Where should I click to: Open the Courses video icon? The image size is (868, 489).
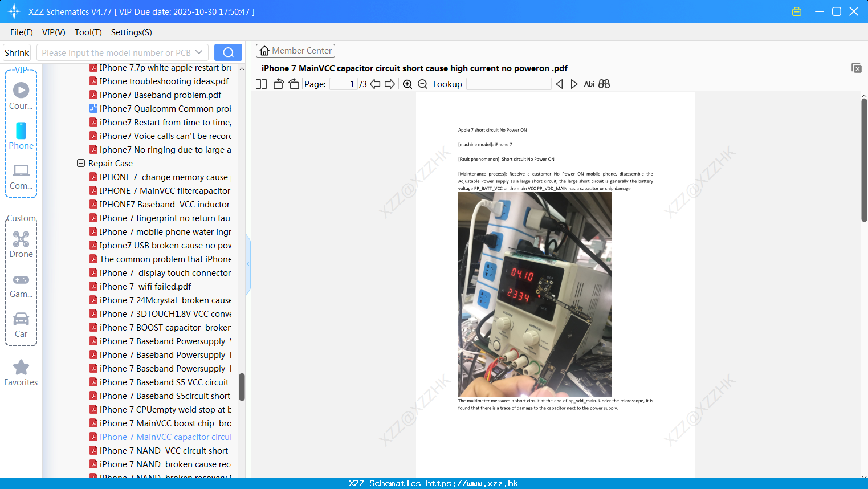tap(21, 90)
